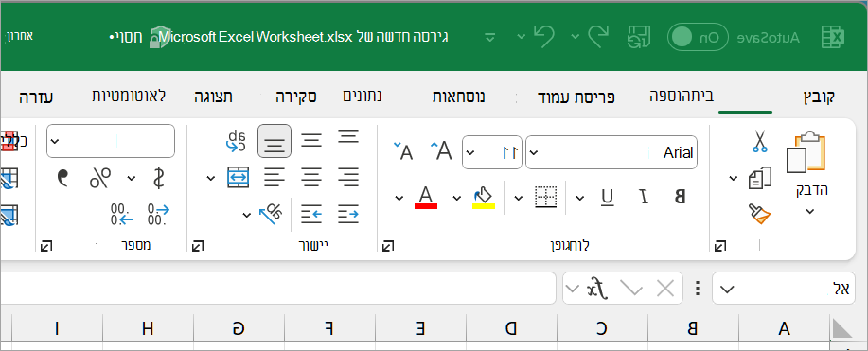Click the right-pointing indent arrow icon

[x=348, y=214]
